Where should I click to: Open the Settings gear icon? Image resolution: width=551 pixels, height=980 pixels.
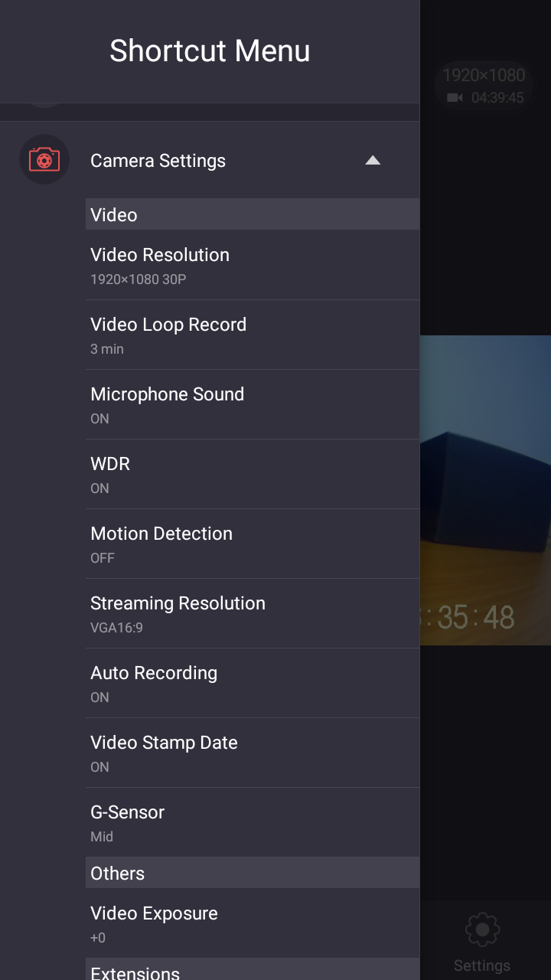pos(482,930)
